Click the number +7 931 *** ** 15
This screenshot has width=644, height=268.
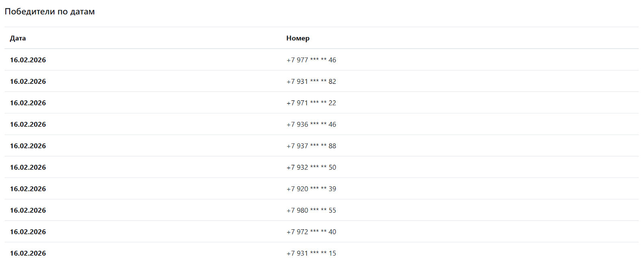(x=311, y=253)
